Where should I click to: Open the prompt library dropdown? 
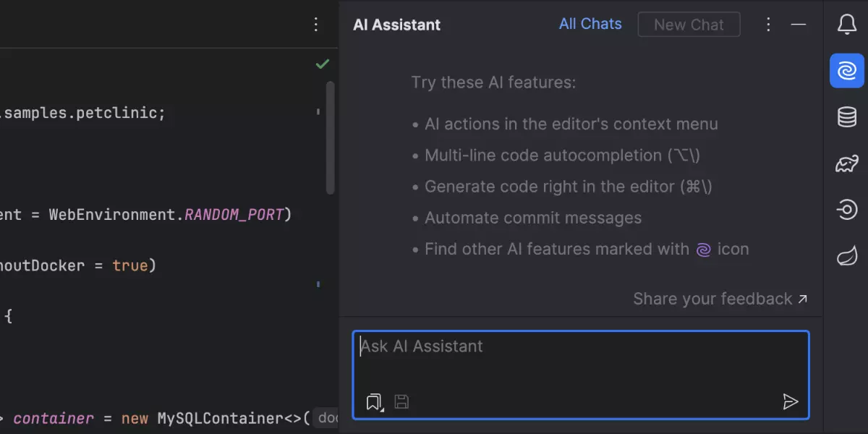[374, 401]
